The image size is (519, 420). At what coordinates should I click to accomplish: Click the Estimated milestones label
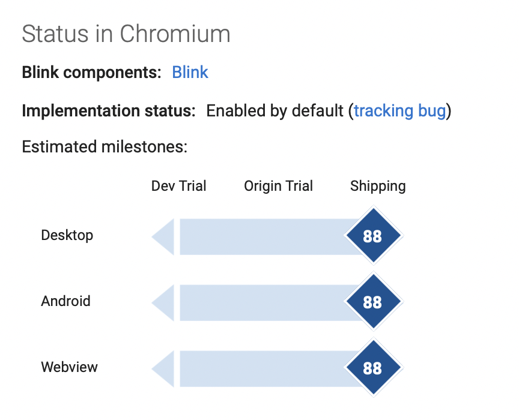(105, 146)
